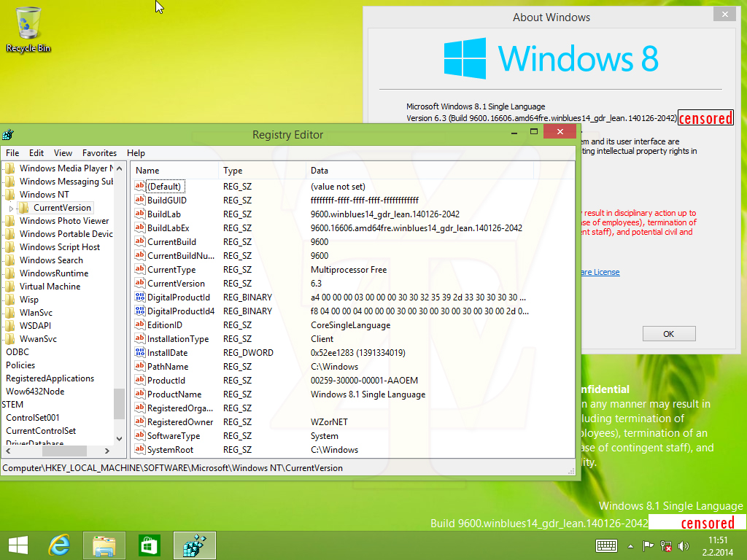Click the SystemRoot string value icon
Viewport: 747px width, 560px height.
pyautogui.click(x=139, y=449)
